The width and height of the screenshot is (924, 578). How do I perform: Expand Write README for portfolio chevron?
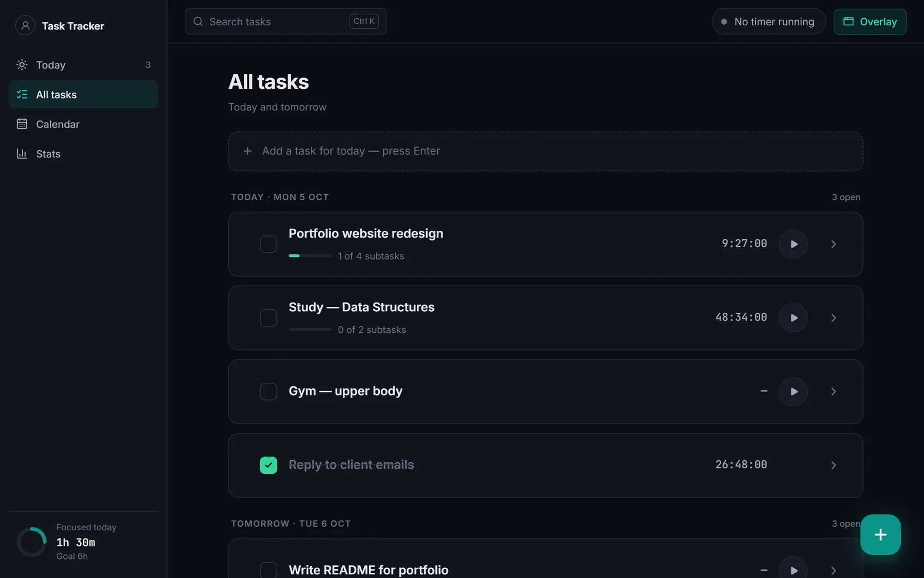[833, 570]
